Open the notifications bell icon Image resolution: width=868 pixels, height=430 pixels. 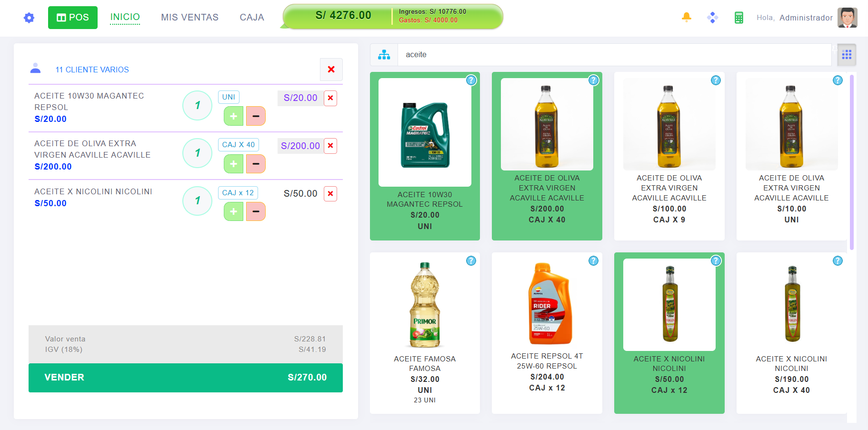point(687,18)
